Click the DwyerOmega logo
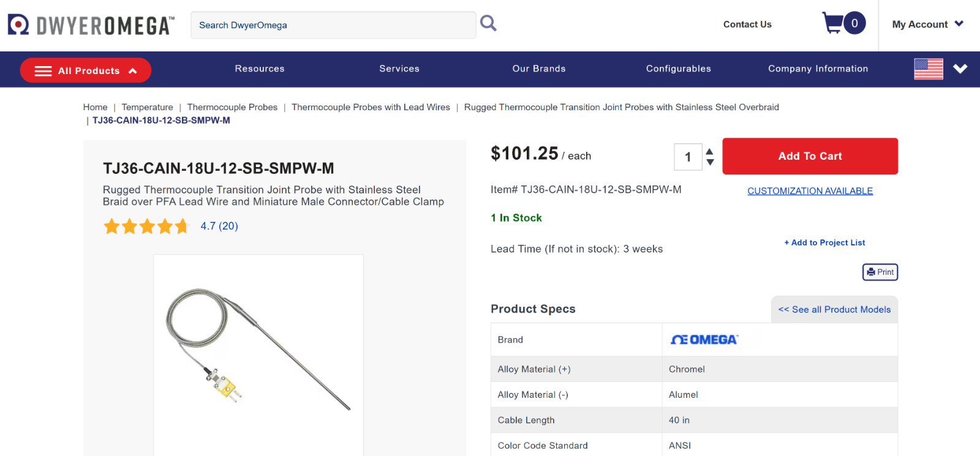This screenshot has width=980, height=456. point(91,25)
